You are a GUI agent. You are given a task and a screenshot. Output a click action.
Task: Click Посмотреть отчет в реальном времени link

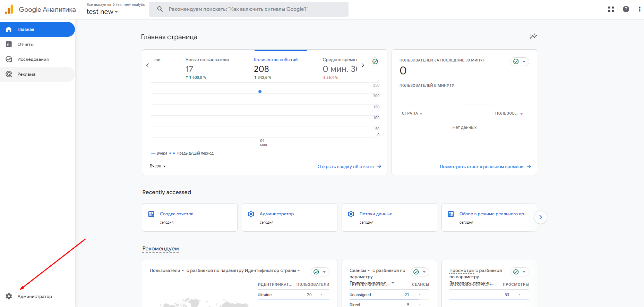tap(485, 167)
